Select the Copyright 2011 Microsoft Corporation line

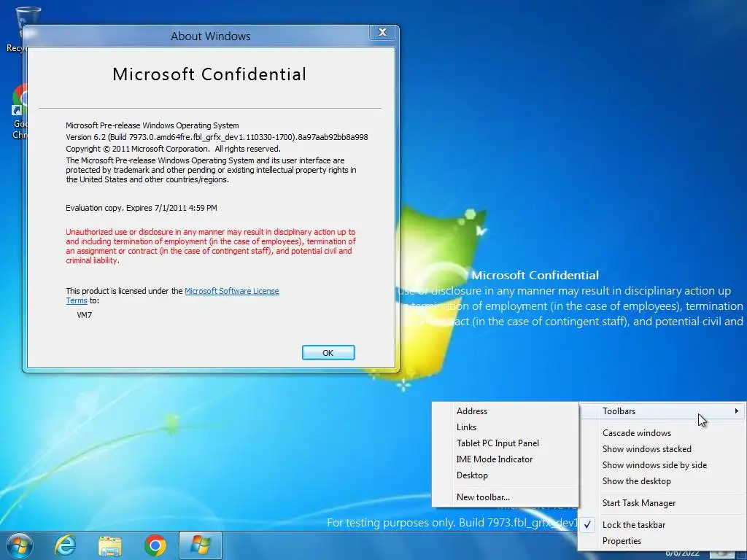click(173, 149)
